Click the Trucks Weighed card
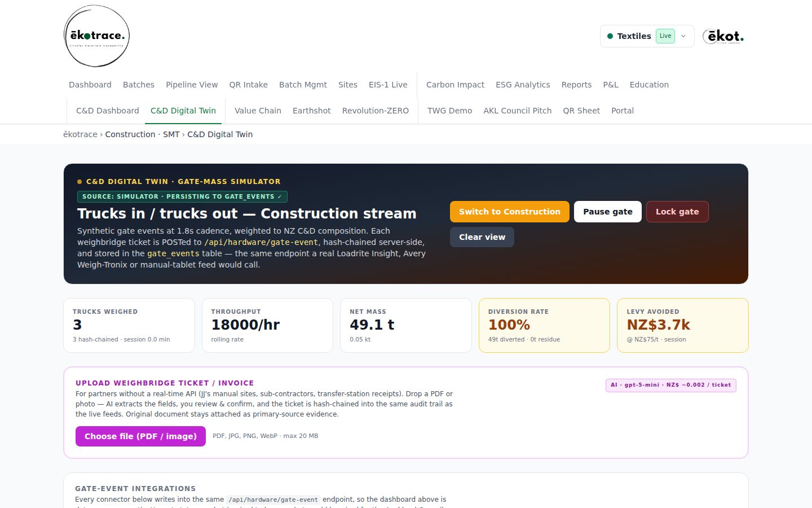The image size is (812, 508). 129,326
